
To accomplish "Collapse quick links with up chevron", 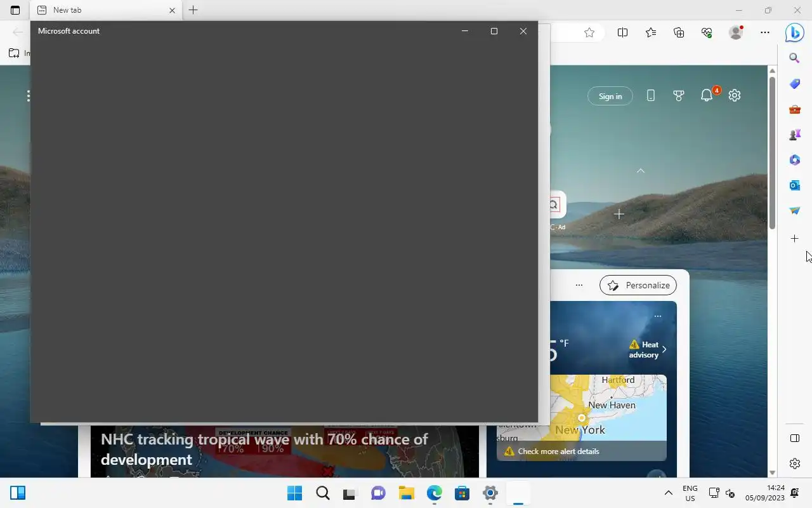I will (641, 171).
